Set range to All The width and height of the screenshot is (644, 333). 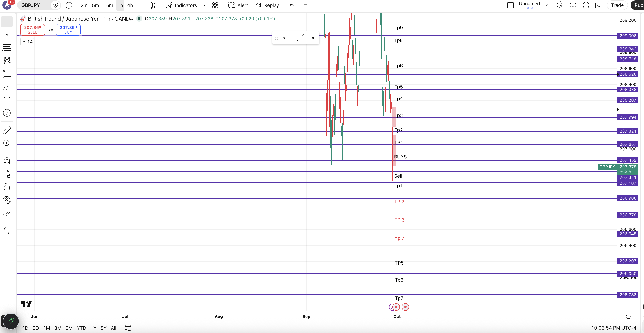pyautogui.click(x=114, y=328)
